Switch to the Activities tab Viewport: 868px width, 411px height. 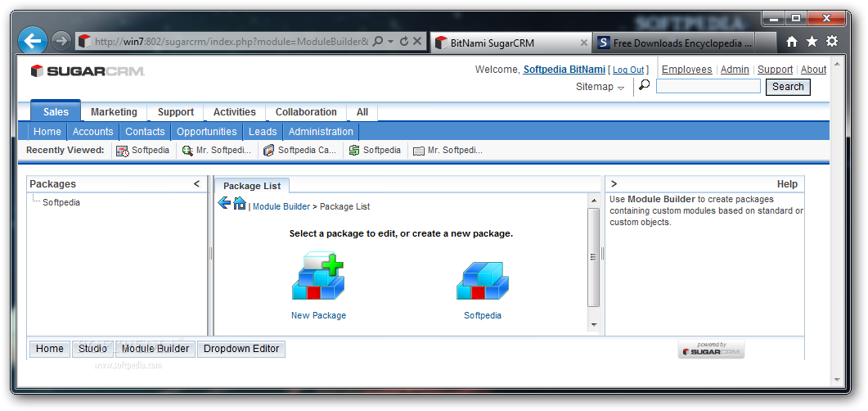point(235,112)
